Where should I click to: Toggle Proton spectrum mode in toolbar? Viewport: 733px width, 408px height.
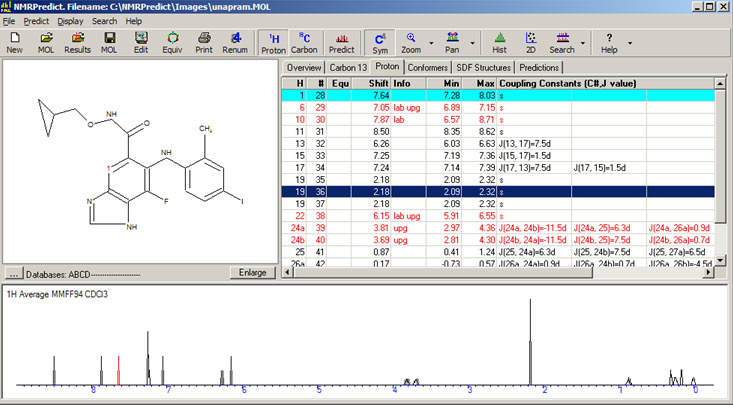pos(272,41)
